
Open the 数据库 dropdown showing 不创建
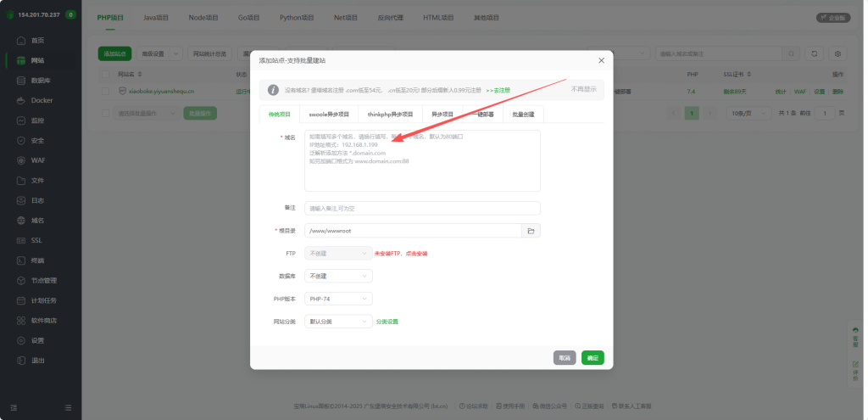click(338, 276)
